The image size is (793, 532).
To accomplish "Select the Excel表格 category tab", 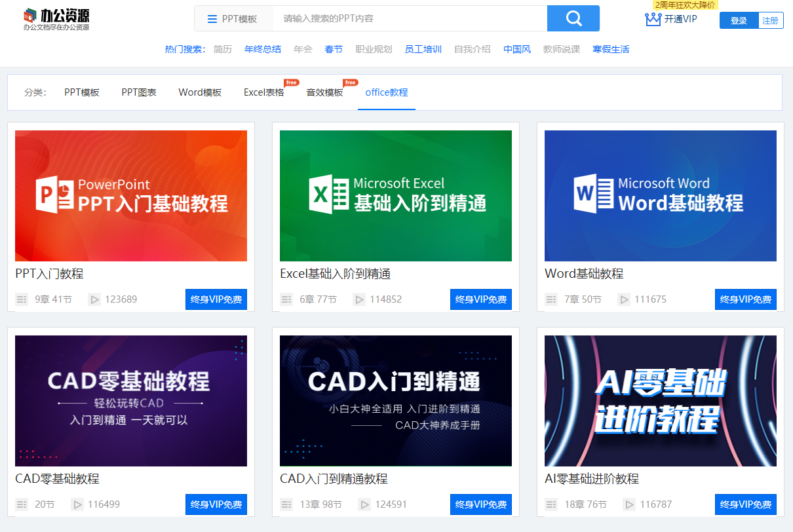I will [264, 92].
